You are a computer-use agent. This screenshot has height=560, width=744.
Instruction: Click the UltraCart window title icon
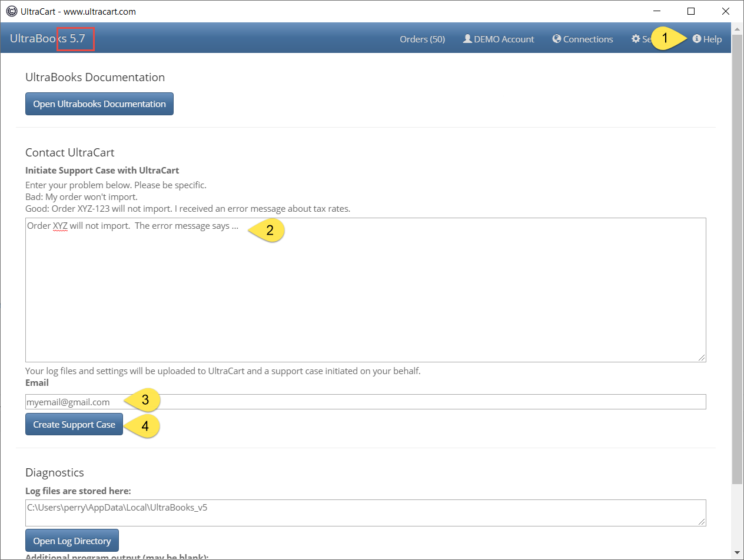[11, 11]
